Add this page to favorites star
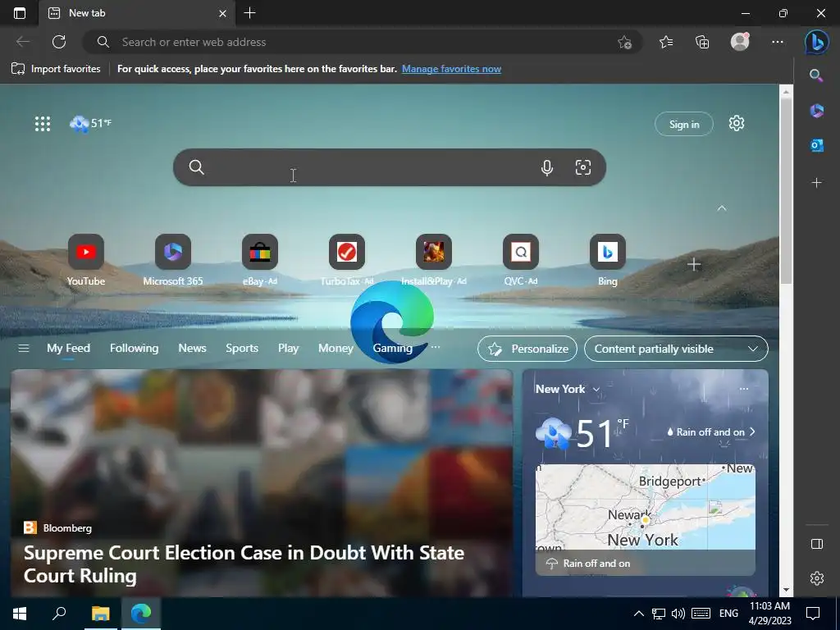The height and width of the screenshot is (630, 840). 624,42
